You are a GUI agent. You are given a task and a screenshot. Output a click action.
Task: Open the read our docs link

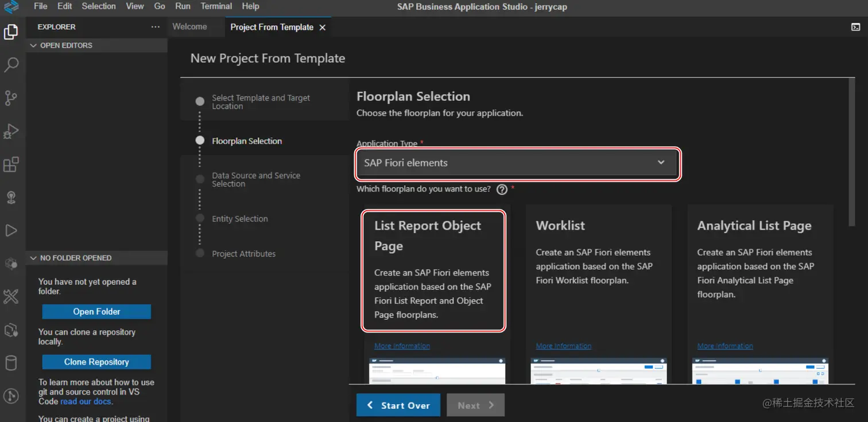[86, 401]
